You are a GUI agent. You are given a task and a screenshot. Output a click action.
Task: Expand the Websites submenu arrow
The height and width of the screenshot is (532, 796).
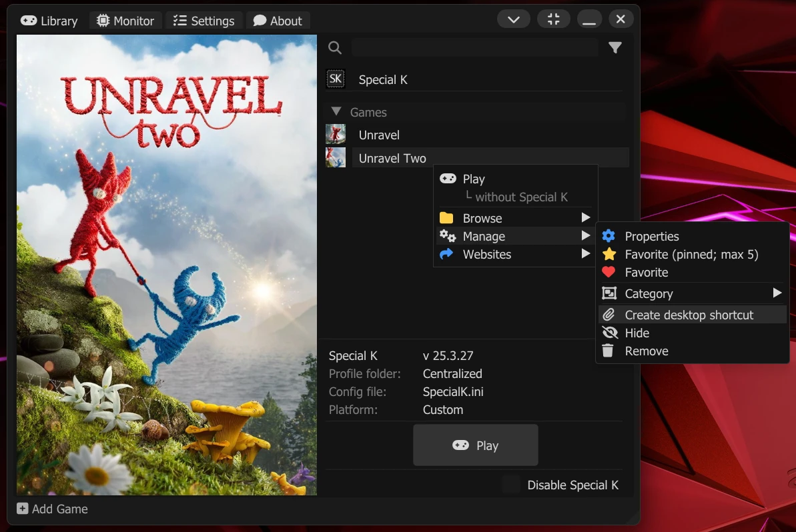click(585, 253)
